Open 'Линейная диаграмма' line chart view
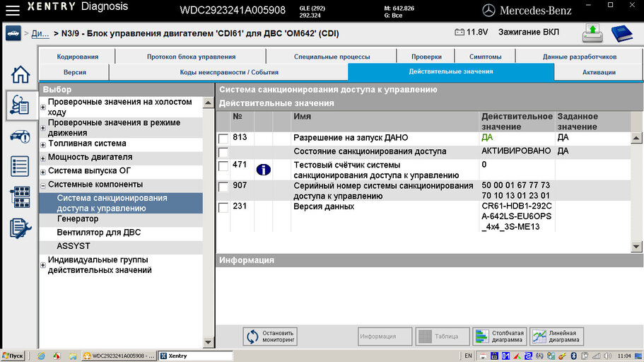 tap(556, 337)
